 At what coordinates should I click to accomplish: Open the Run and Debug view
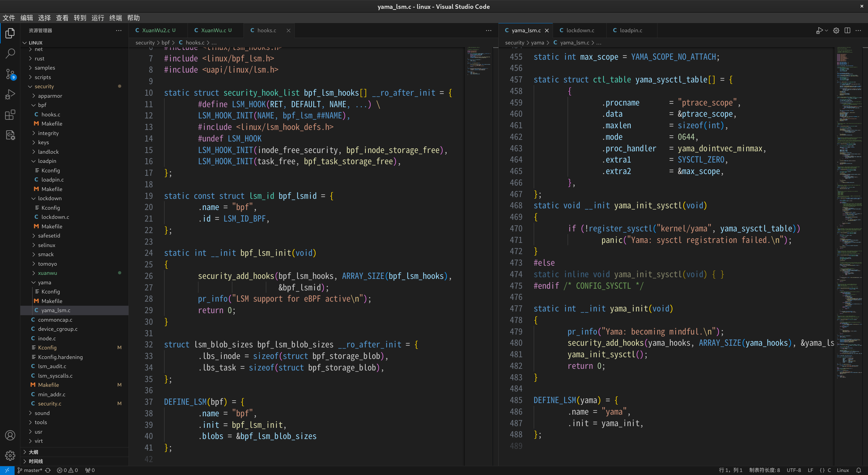point(10,94)
